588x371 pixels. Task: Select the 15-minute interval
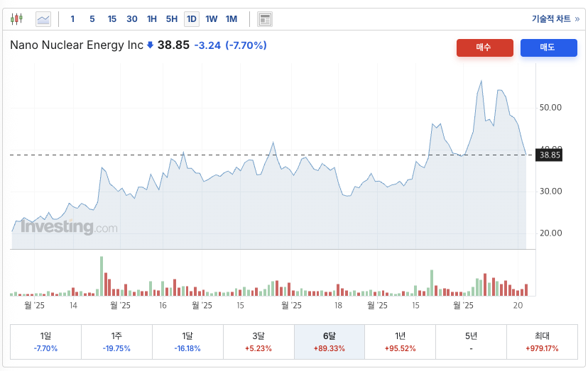[x=112, y=19]
